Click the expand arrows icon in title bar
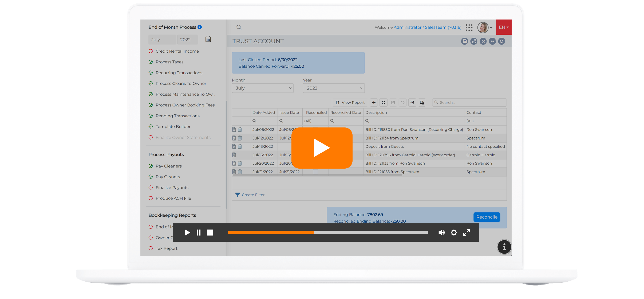Image resolution: width=644 pixels, height=299 pixels. (x=483, y=41)
